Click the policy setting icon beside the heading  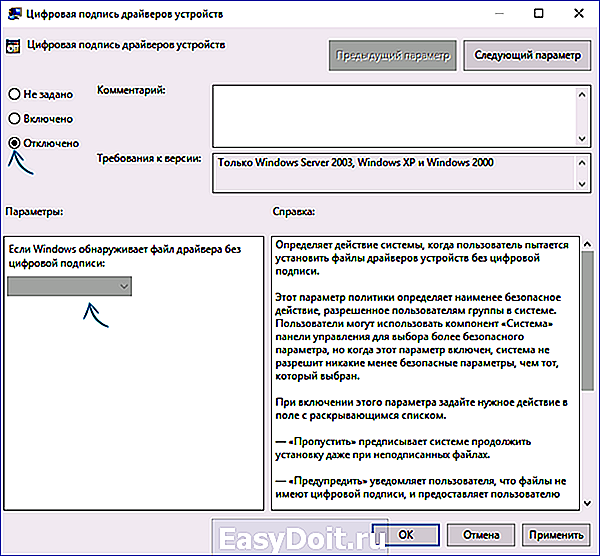[13, 46]
